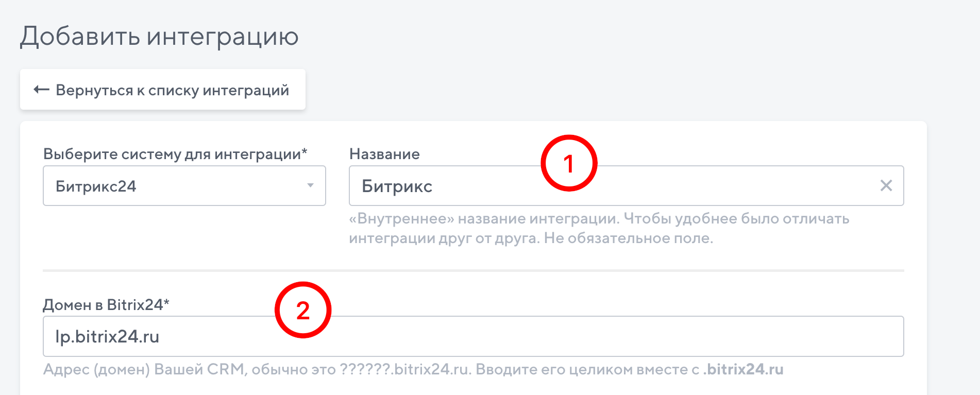Click the left arrow icon on back button
The height and width of the screenshot is (395, 980).
click(x=41, y=90)
